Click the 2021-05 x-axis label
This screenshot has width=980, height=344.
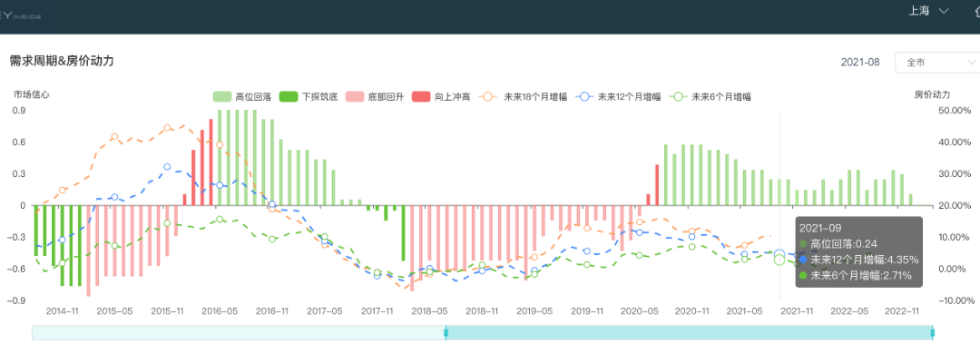coord(744,310)
